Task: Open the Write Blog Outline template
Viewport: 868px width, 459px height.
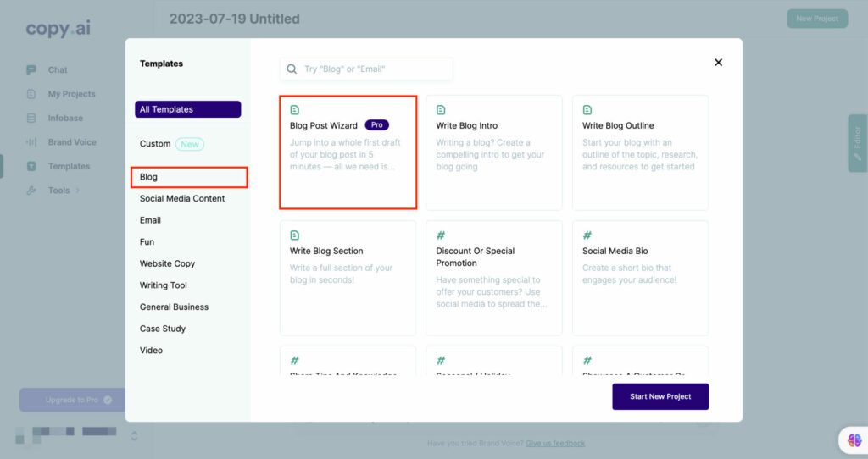Action: pyautogui.click(x=641, y=152)
